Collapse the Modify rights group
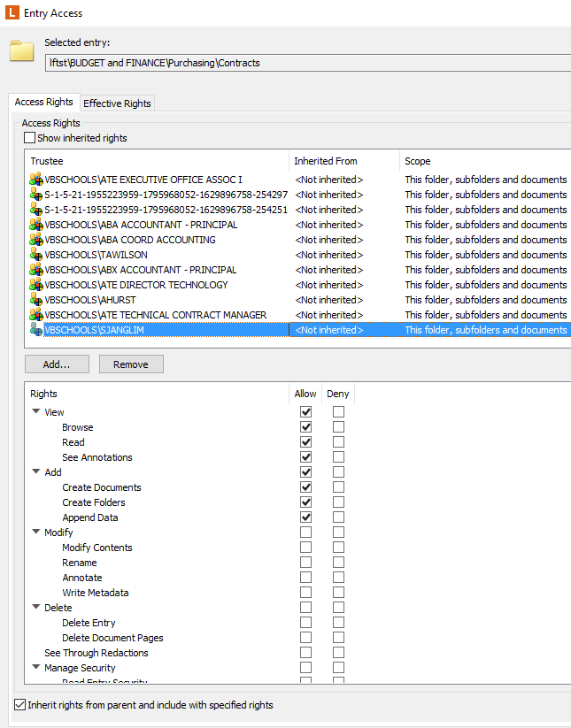 [35, 532]
